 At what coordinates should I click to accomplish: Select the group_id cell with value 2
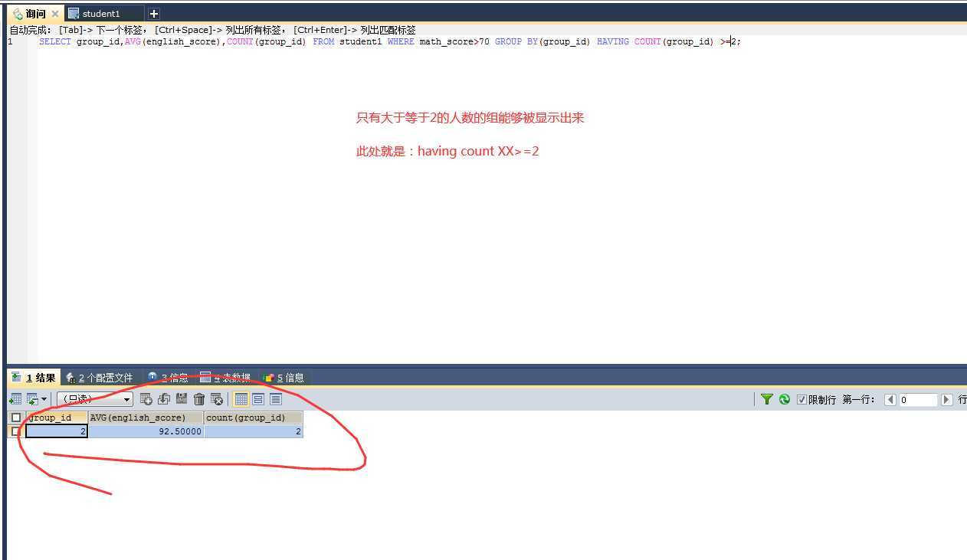pyautogui.click(x=56, y=431)
